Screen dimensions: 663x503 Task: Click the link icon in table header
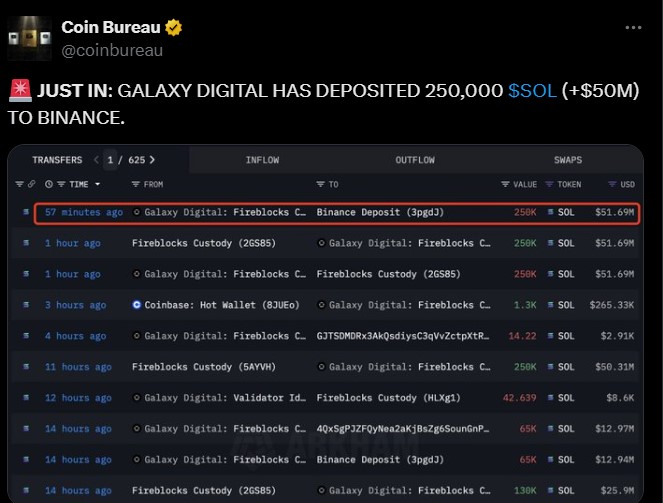(32, 184)
